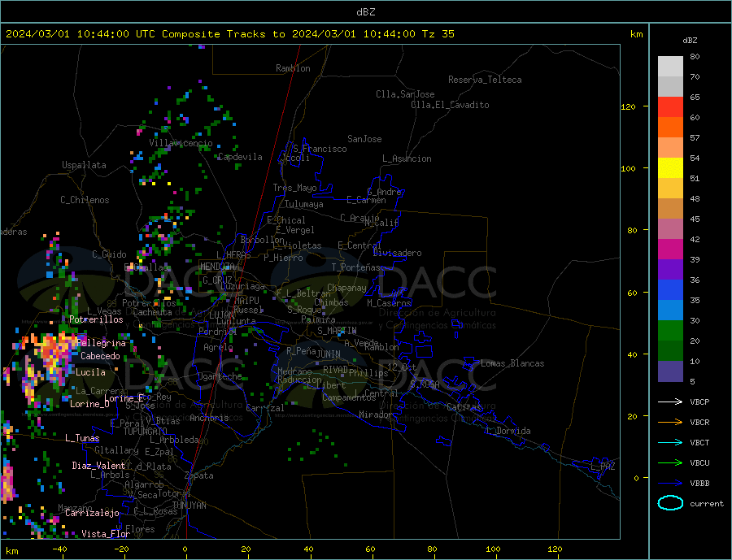
Task: Pick the gold swatch between 51 and 48
Action: pyautogui.click(x=670, y=188)
